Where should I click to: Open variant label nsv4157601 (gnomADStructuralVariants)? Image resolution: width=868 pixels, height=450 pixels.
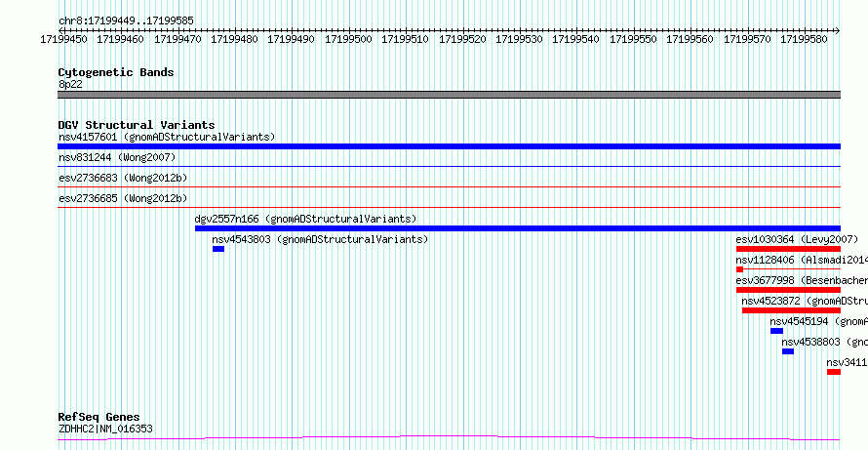click(x=167, y=137)
